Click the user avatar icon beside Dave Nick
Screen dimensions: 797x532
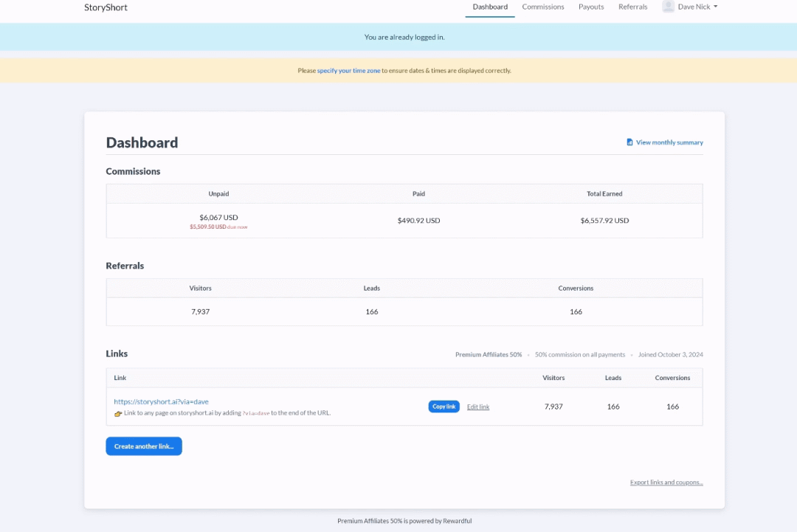click(x=668, y=6)
